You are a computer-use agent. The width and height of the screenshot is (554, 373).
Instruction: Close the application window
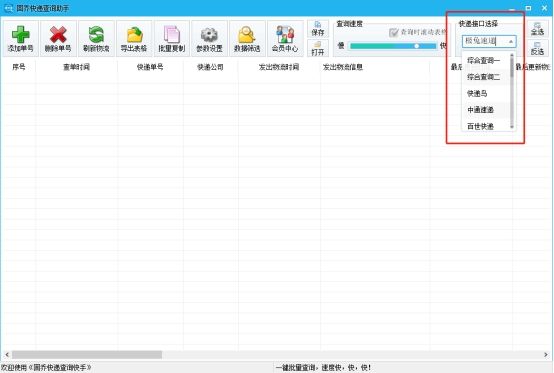pos(544,8)
